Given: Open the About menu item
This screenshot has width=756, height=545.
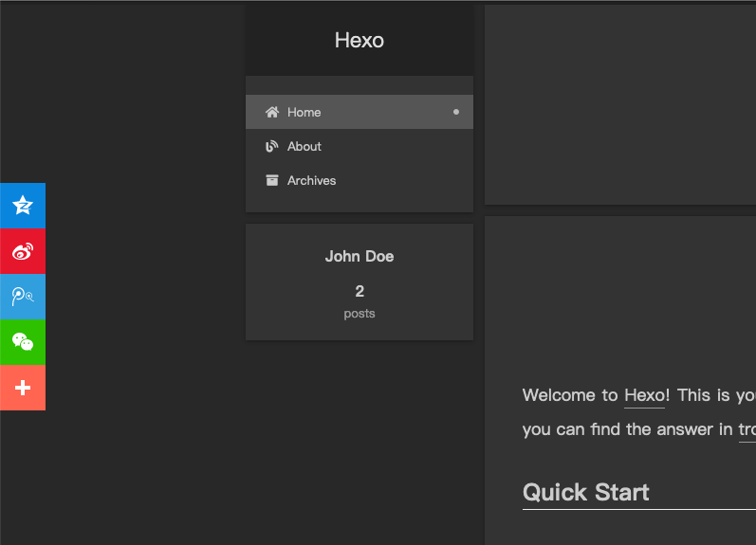Looking at the screenshot, I should click(x=360, y=146).
